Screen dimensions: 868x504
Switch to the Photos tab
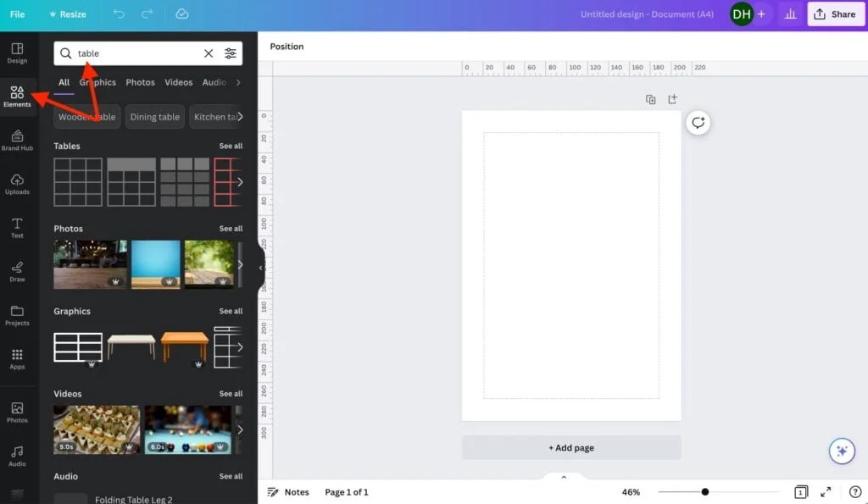pyautogui.click(x=140, y=82)
